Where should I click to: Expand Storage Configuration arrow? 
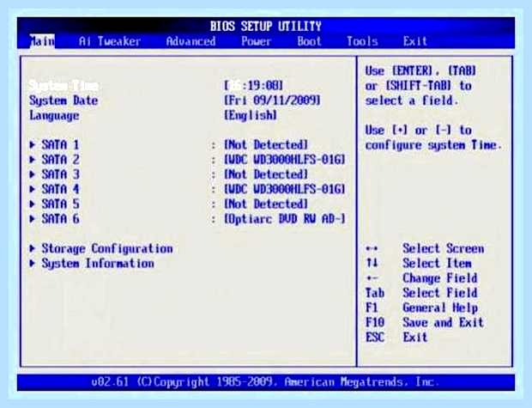point(33,249)
